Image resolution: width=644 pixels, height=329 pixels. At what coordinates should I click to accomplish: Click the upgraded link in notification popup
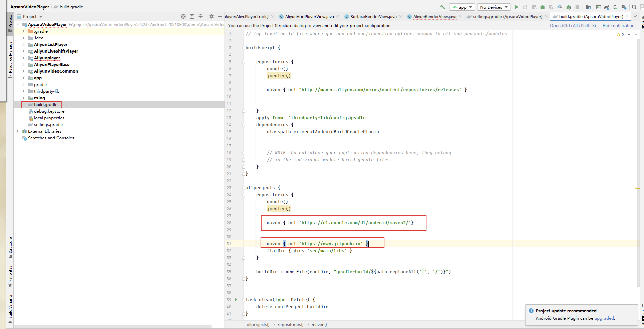coord(604,318)
